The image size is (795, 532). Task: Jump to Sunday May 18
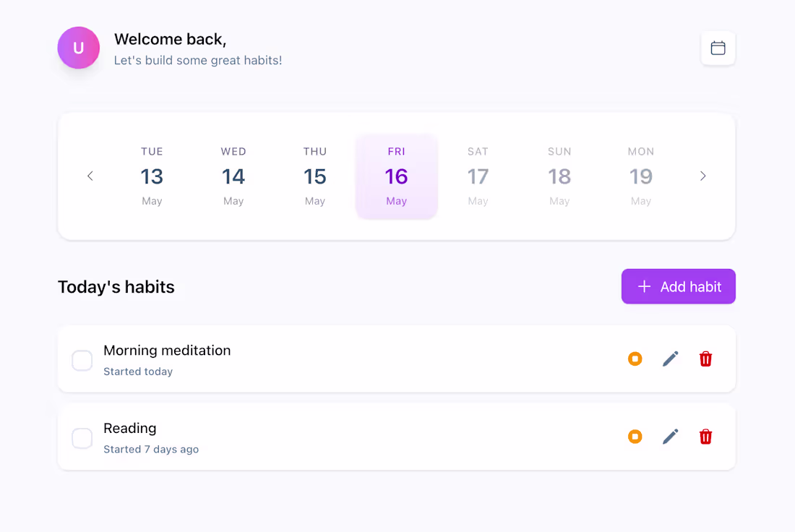pos(559,176)
